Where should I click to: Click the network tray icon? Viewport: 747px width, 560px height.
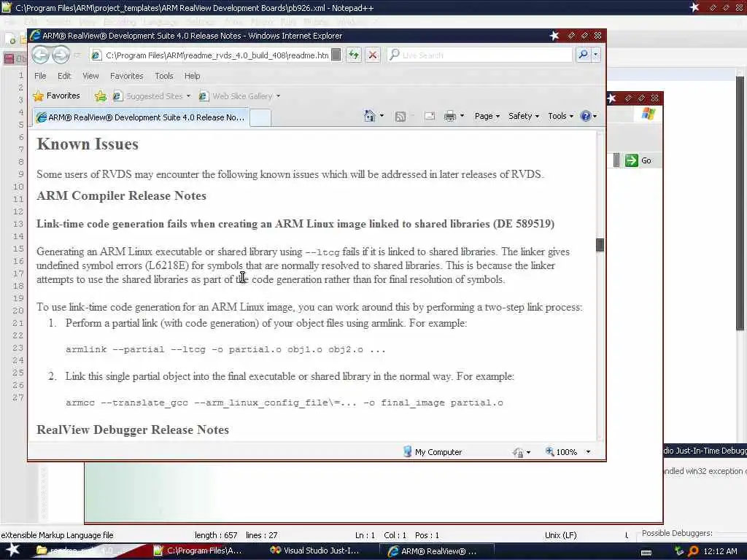click(x=679, y=551)
